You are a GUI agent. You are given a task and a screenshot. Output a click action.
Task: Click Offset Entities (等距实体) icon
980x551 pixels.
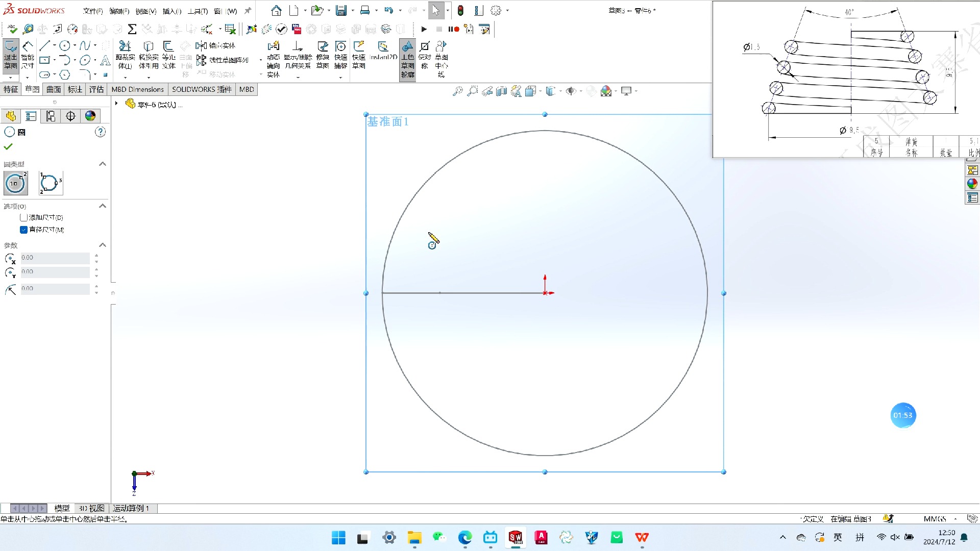[168, 55]
